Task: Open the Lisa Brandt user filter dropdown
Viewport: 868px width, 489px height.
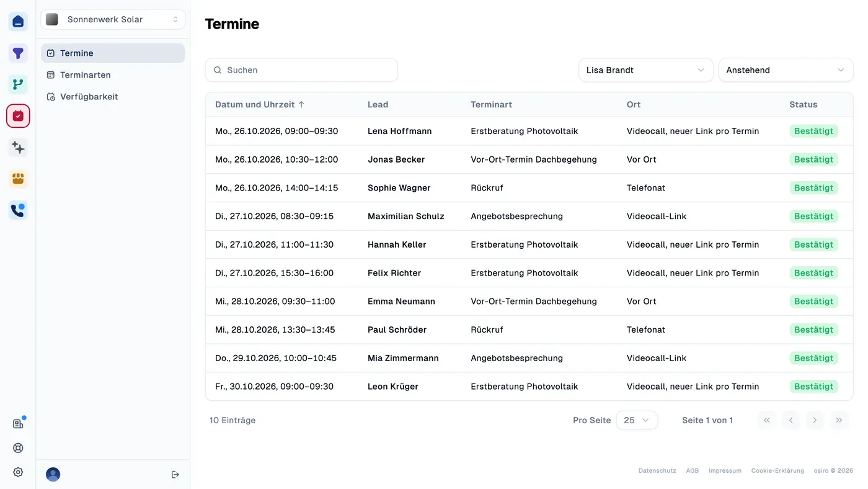Action: click(645, 70)
